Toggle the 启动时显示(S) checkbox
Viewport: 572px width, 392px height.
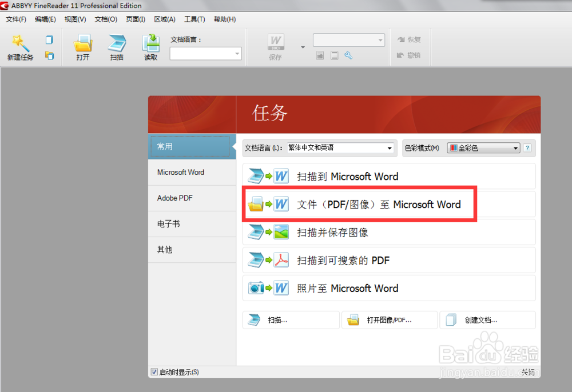(154, 372)
